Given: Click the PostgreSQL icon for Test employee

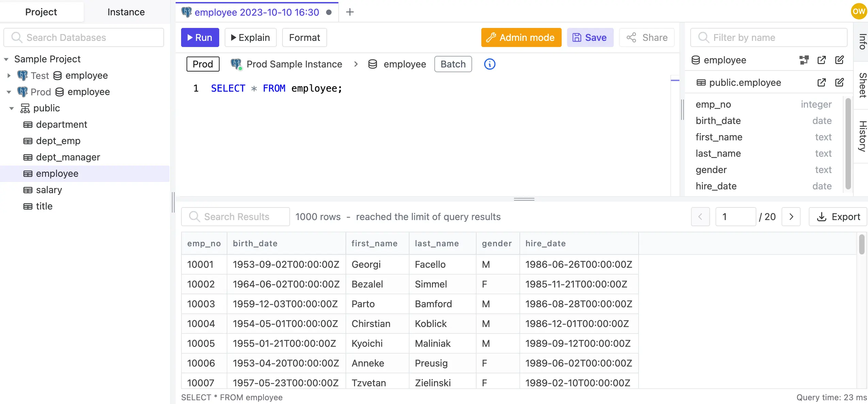Looking at the screenshot, I should tap(22, 75).
